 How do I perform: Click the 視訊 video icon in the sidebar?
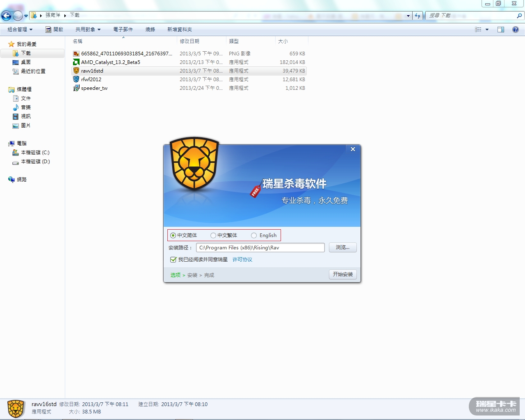click(16, 116)
